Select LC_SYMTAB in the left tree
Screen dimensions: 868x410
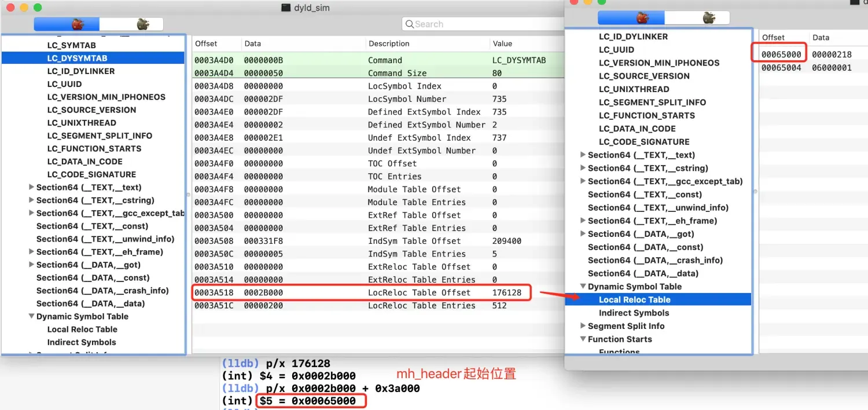coord(71,45)
